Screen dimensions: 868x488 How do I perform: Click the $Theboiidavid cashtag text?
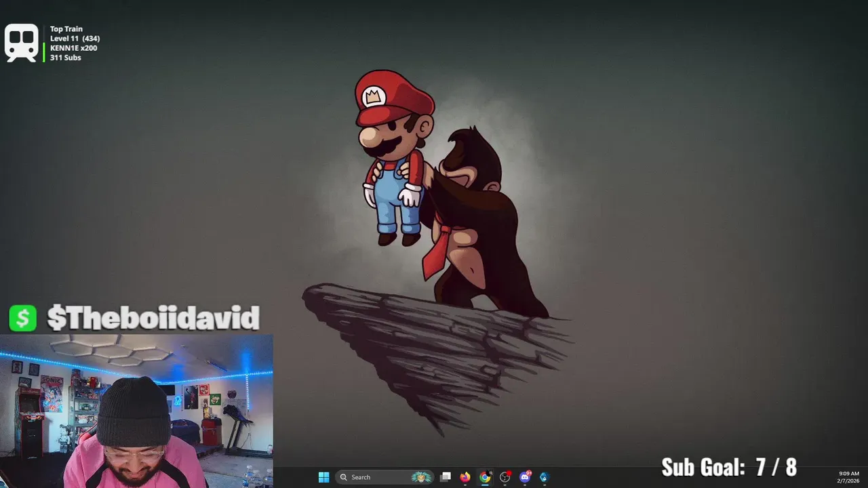click(x=153, y=318)
